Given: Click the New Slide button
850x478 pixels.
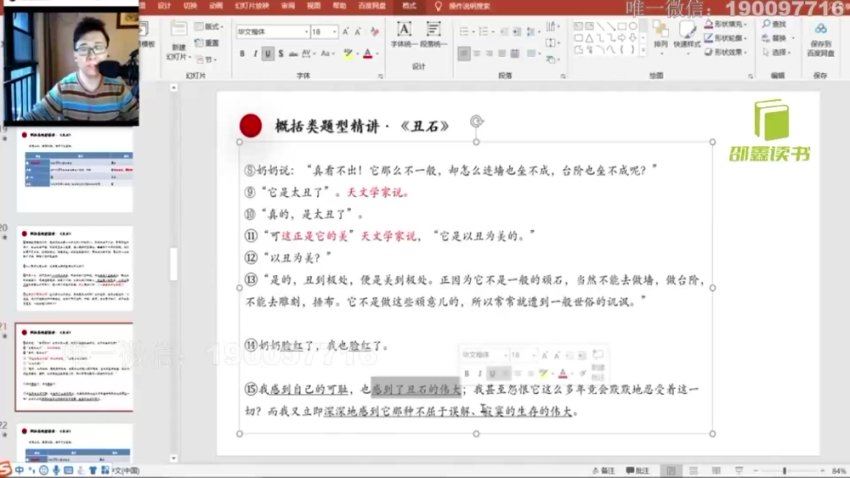Looking at the screenshot, I should point(178,40).
